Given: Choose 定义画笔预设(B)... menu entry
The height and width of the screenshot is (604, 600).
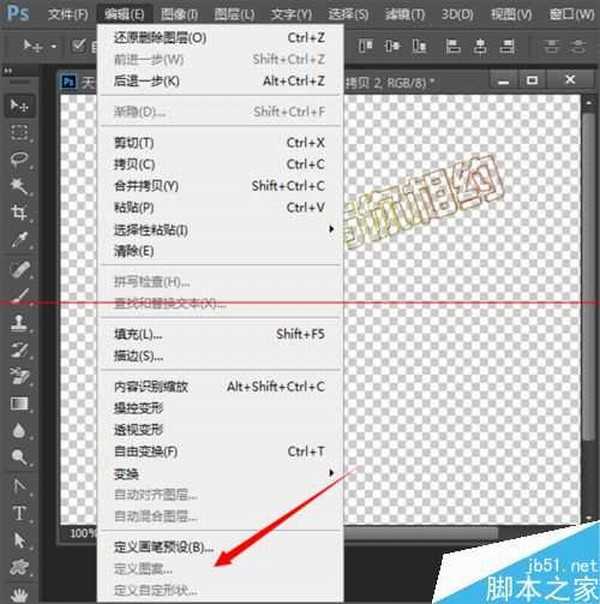Looking at the screenshot, I should [x=220, y=547].
